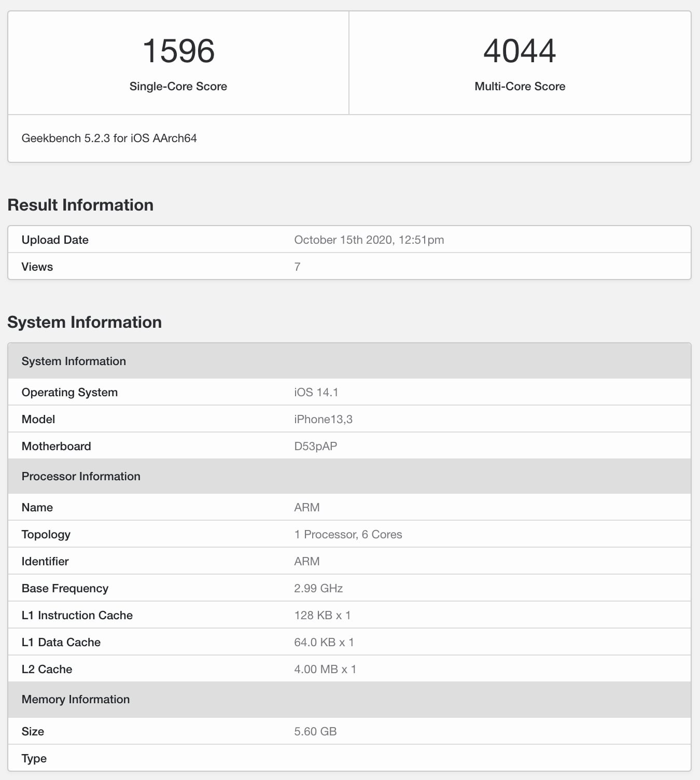The width and height of the screenshot is (700, 780).
Task: Click the Geekbench 5.2.3 for iOS AArch64 text
Action: (109, 138)
